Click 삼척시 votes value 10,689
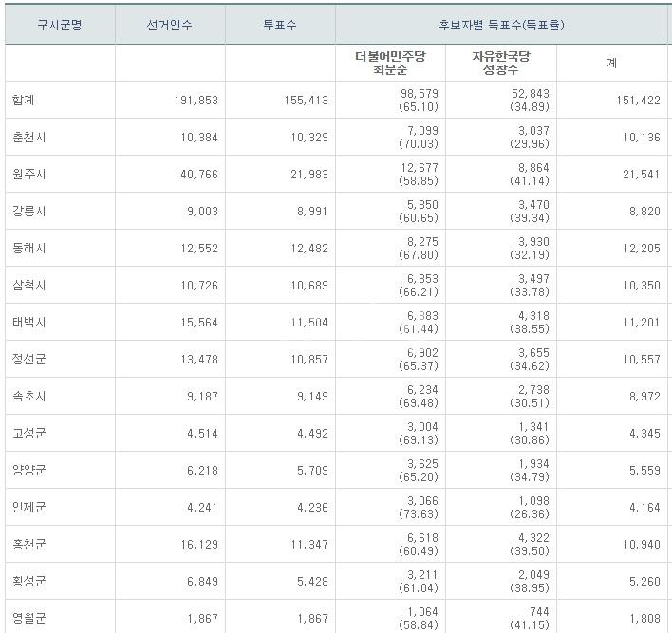The width and height of the screenshot is (672, 633). [309, 286]
